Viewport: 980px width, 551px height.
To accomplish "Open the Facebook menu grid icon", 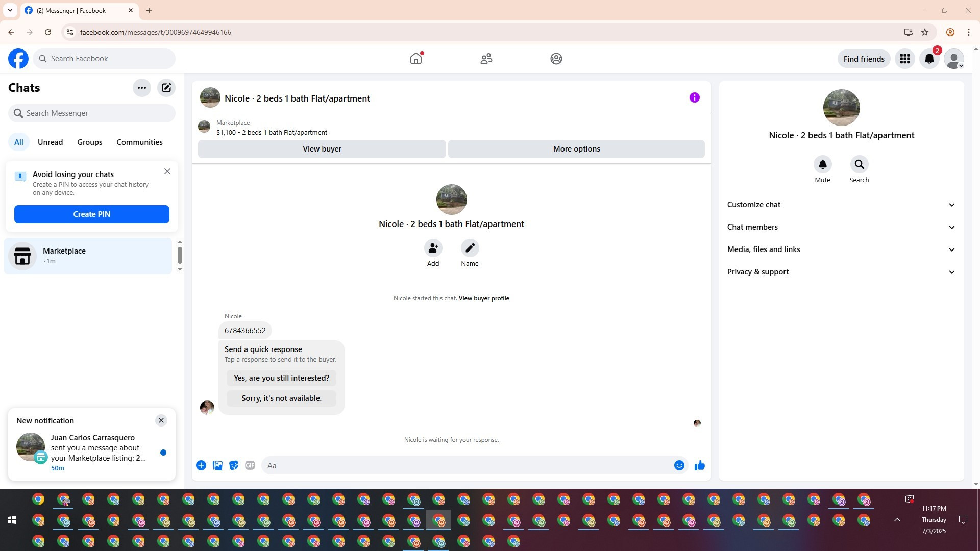I will pyautogui.click(x=905, y=59).
